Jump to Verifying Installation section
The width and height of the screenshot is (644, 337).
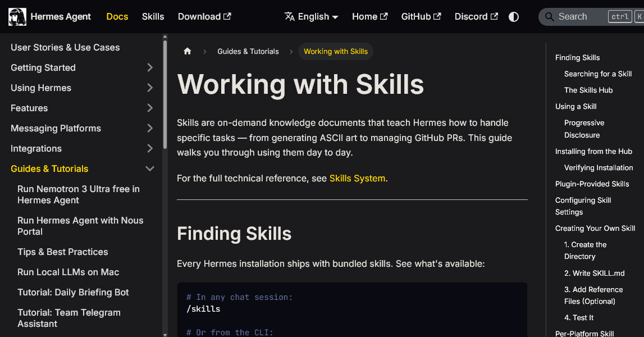599,168
